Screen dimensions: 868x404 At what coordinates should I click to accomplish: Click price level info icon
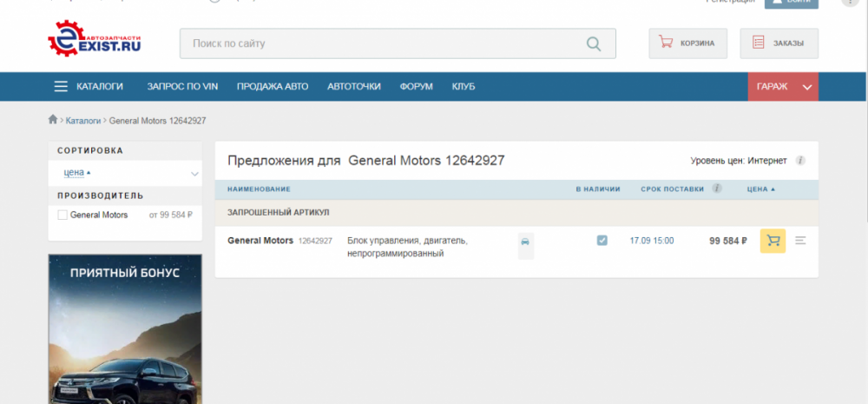point(800,161)
